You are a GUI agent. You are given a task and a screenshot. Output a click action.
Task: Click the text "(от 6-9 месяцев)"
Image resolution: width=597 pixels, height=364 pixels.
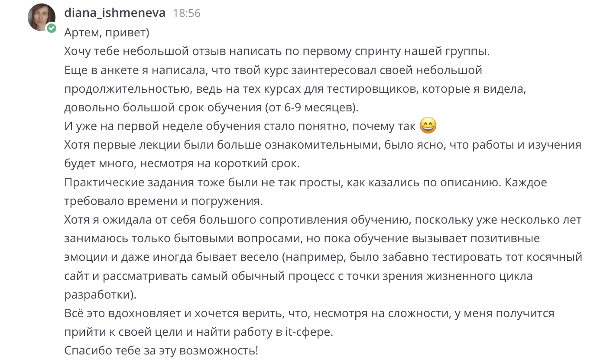311,107
